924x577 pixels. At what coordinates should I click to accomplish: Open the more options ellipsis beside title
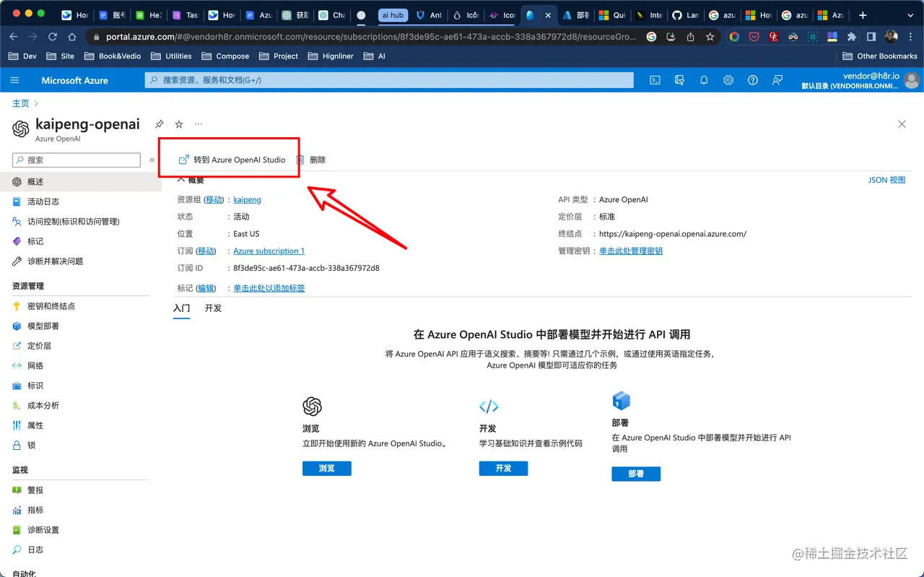(x=199, y=124)
